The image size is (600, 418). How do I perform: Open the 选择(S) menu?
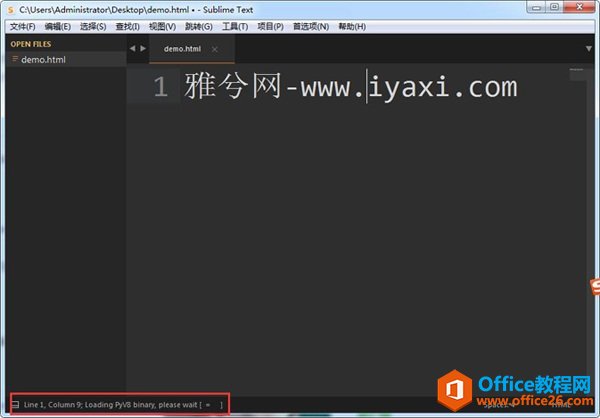93,26
